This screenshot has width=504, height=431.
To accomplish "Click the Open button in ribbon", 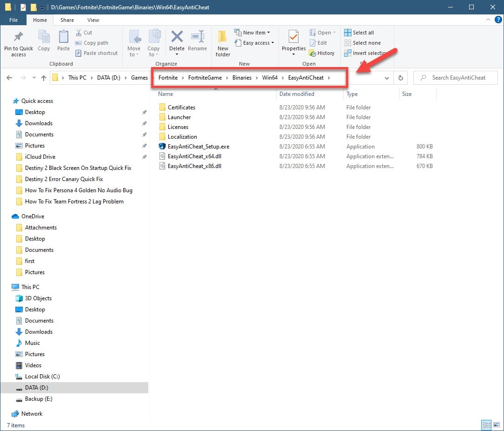I will (x=322, y=33).
